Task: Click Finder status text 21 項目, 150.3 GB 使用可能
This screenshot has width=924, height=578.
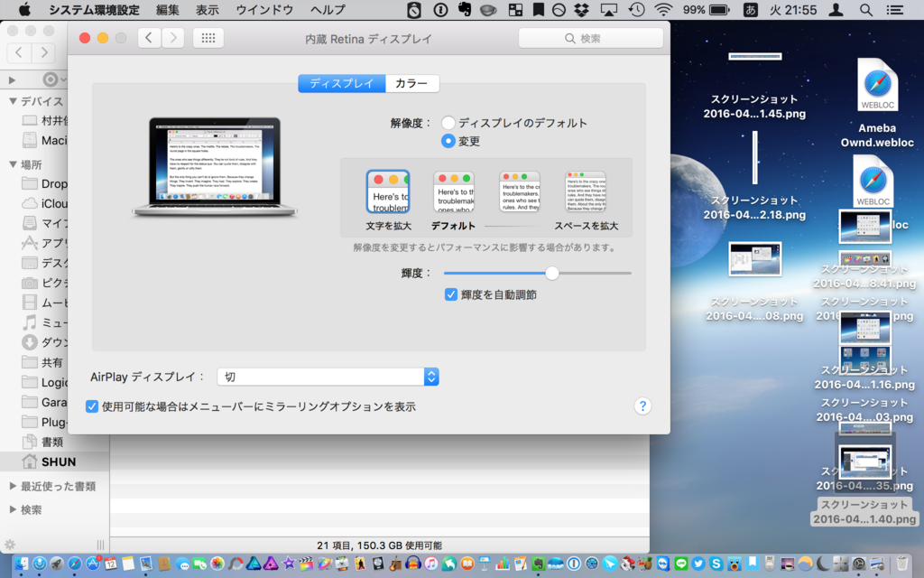Action: [x=379, y=545]
